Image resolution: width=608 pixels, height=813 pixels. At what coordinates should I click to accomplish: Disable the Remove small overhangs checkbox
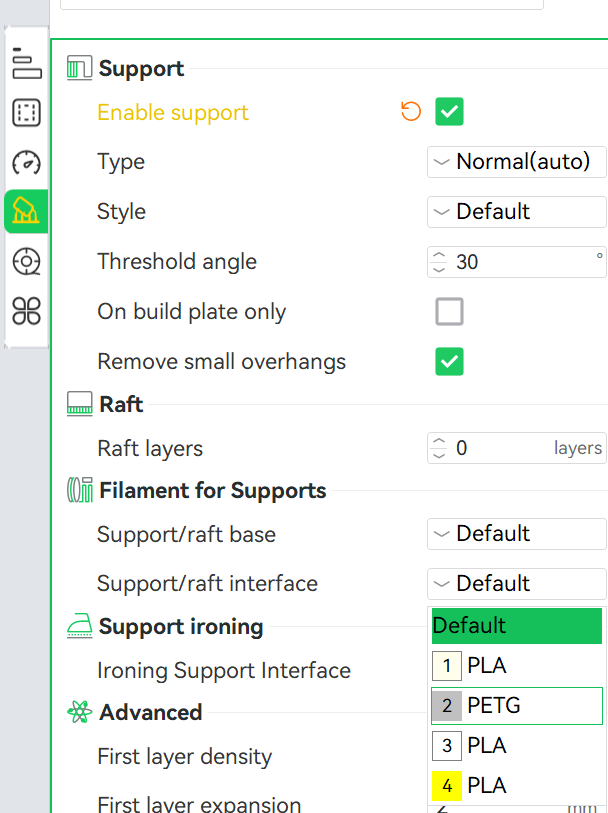[449, 362]
